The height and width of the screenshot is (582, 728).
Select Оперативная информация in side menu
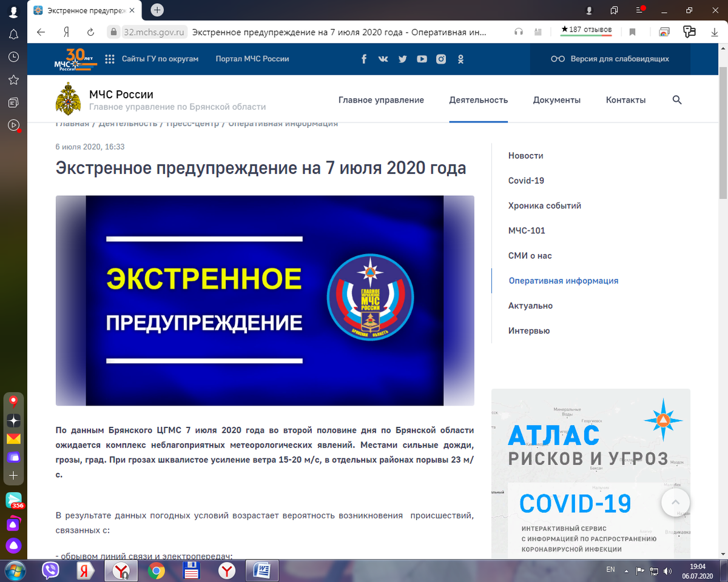coord(564,281)
